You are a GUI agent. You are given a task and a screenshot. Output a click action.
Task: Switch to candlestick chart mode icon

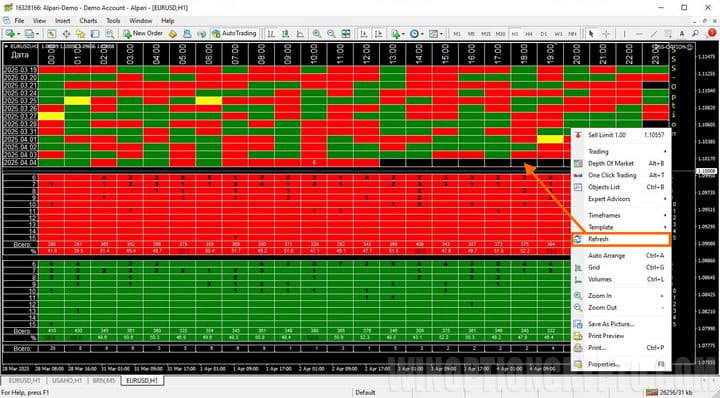[286, 34]
